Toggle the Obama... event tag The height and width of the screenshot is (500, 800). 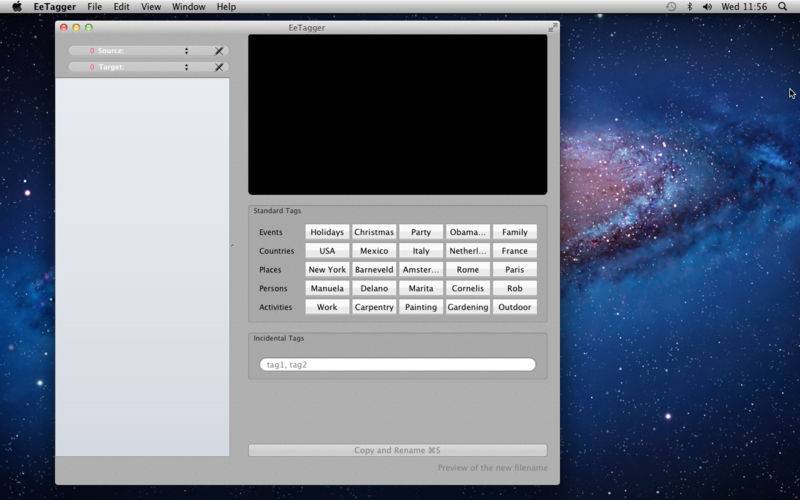[468, 232]
